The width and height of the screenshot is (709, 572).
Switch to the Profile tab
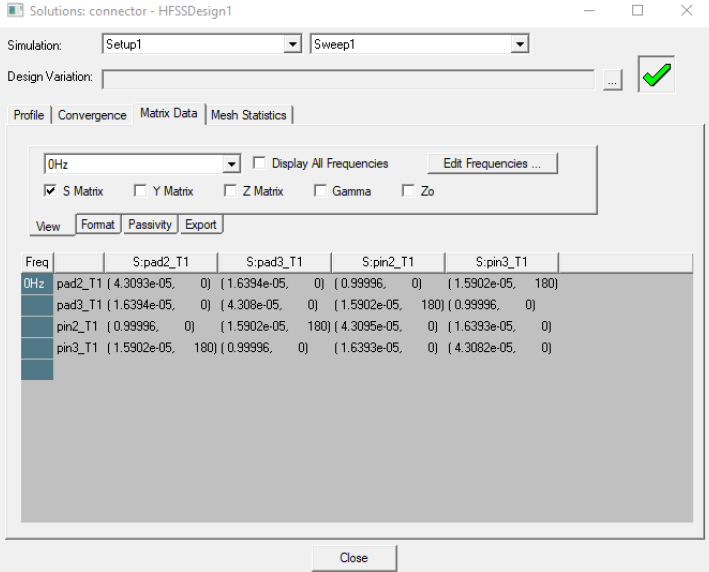tap(28, 115)
